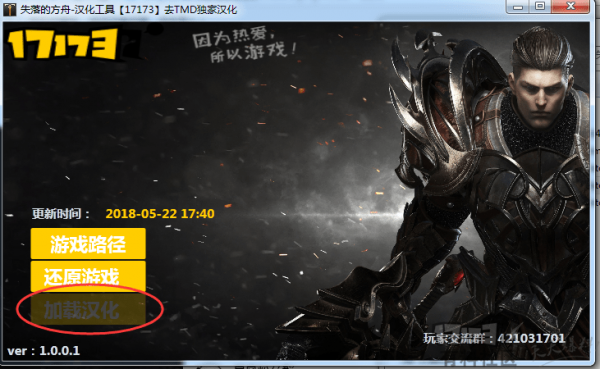Click the version text ver: 1.0.0.1

tap(44, 351)
